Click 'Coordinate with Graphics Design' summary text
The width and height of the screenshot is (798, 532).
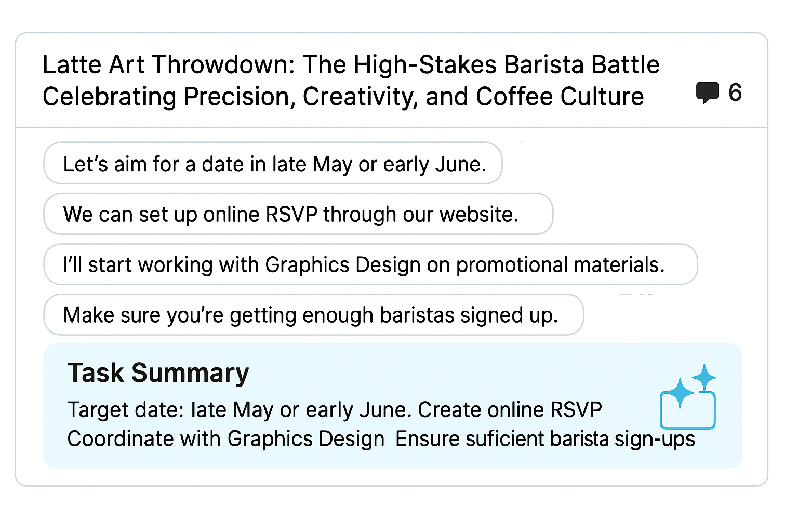click(225, 439)
